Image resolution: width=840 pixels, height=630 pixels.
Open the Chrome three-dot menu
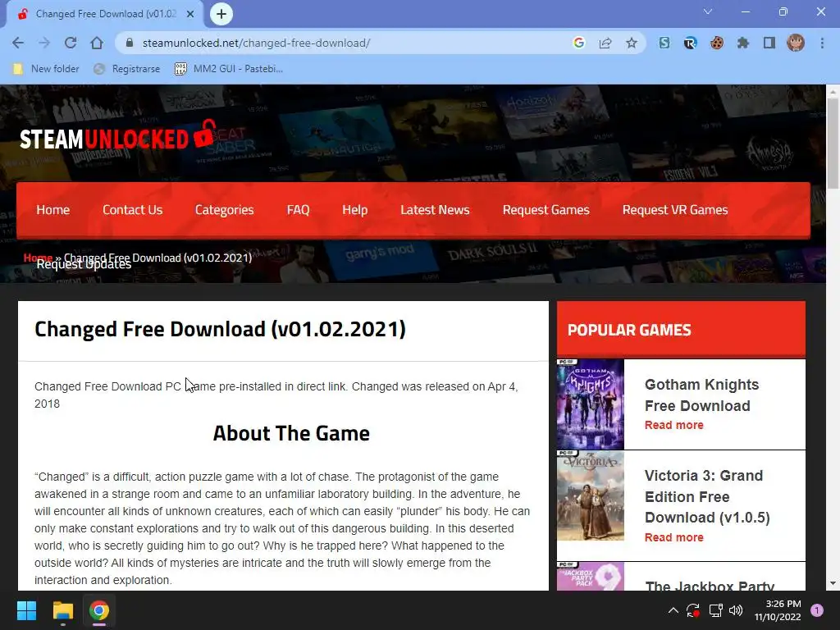pos(822,43)
